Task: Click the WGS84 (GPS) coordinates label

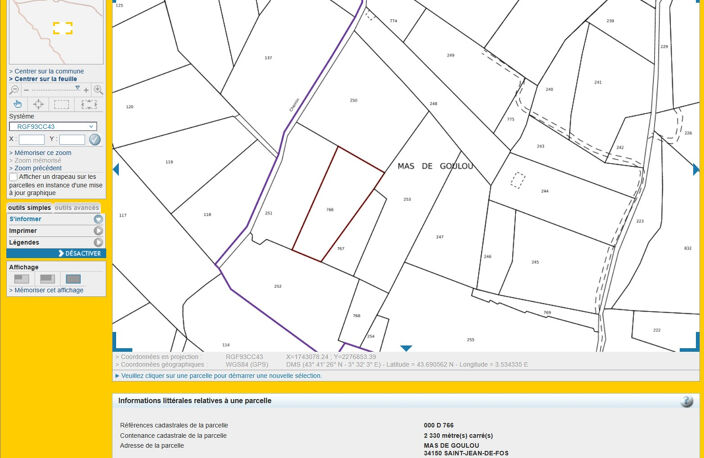Action: (x=247, y=365)
